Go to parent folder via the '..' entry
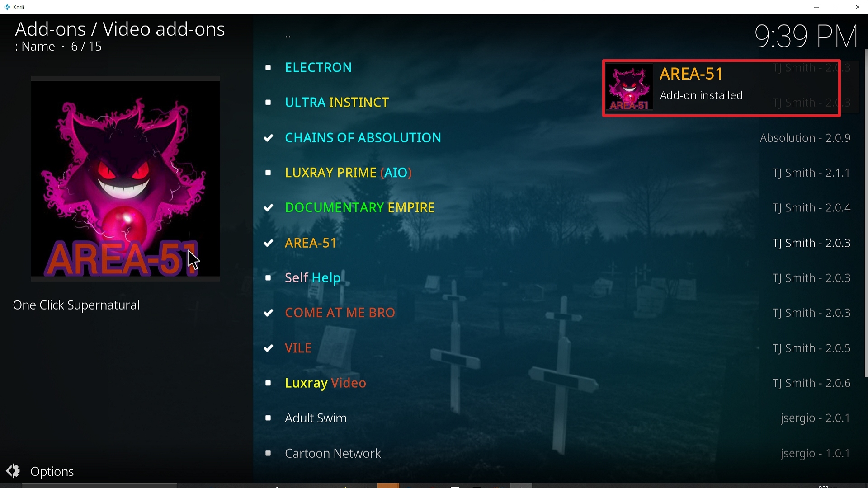This screenshot has height=488, width=868. point(288,36)
